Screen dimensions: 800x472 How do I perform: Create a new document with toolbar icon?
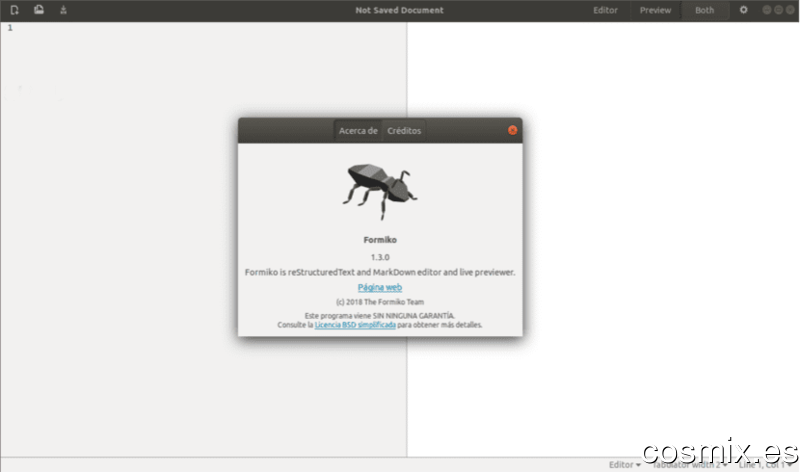(14, 10)
